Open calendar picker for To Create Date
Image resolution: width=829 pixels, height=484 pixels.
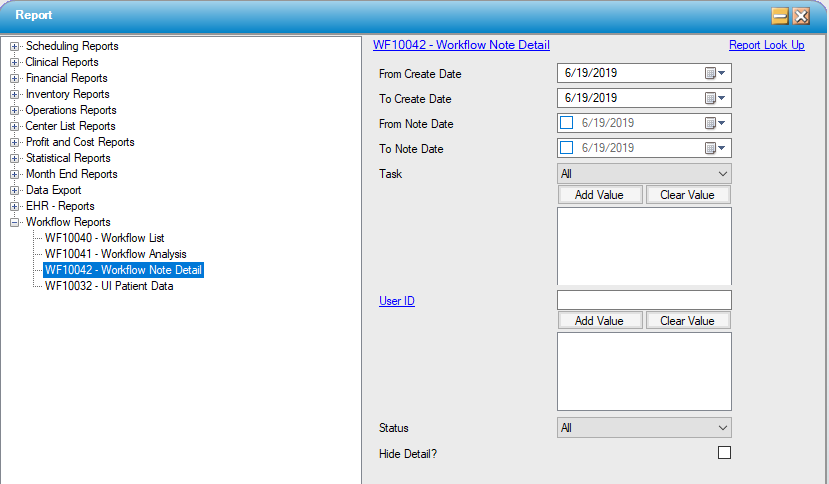pos(715,98)
